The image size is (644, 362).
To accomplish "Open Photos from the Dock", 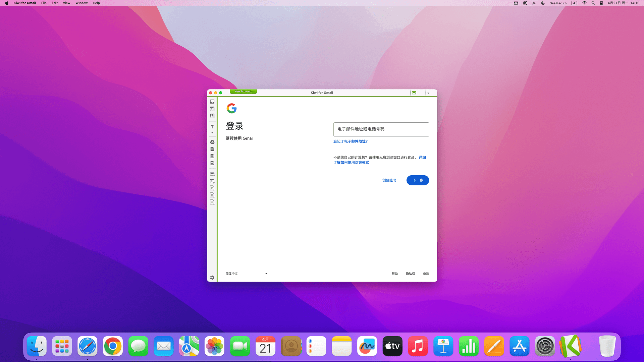I will pos(215,346).
